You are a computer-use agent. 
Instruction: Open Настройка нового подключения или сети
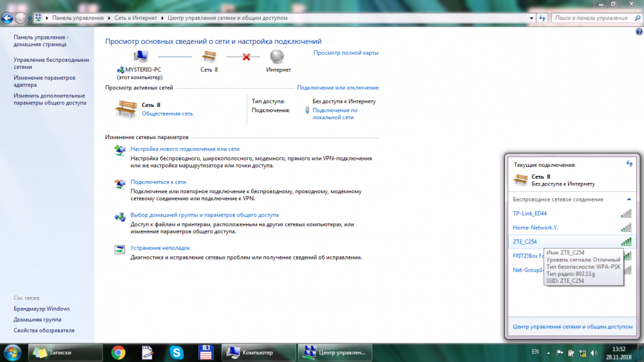coord(185,149)
